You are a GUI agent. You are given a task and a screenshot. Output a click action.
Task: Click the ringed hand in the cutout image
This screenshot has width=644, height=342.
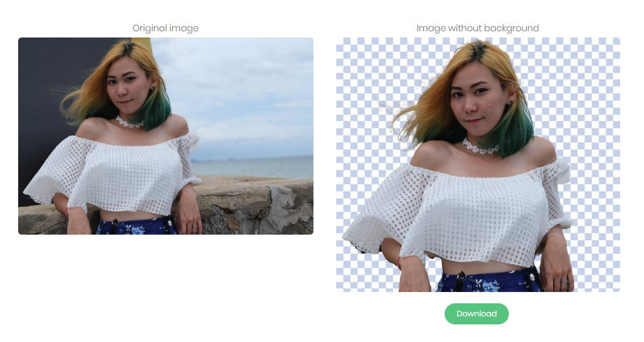click(x=557, y=267)
